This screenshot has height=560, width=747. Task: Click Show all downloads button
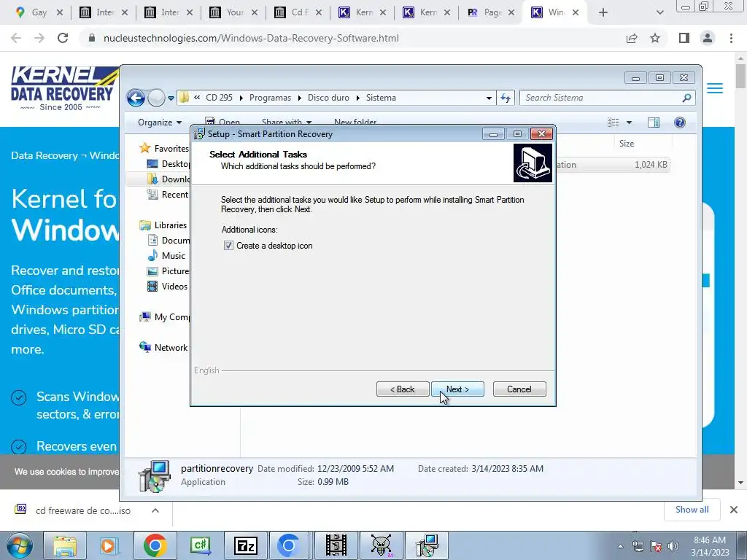tap(692, 510)
